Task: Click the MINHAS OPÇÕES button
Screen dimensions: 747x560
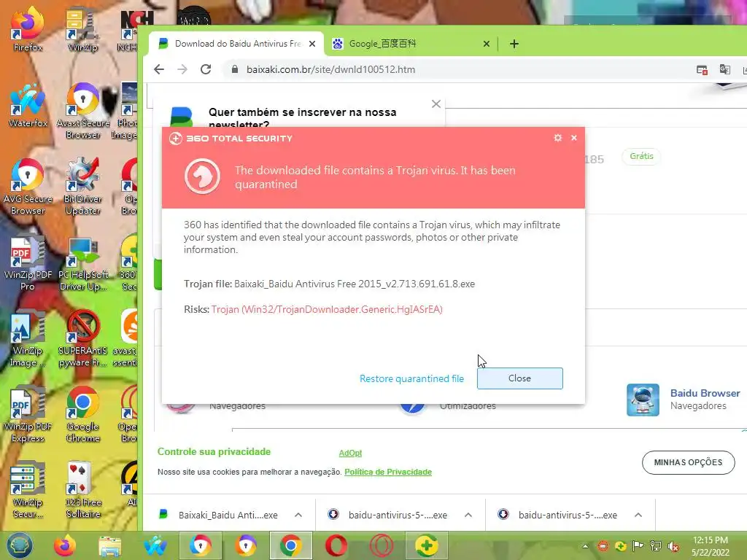Action: (x=688, y=462)
